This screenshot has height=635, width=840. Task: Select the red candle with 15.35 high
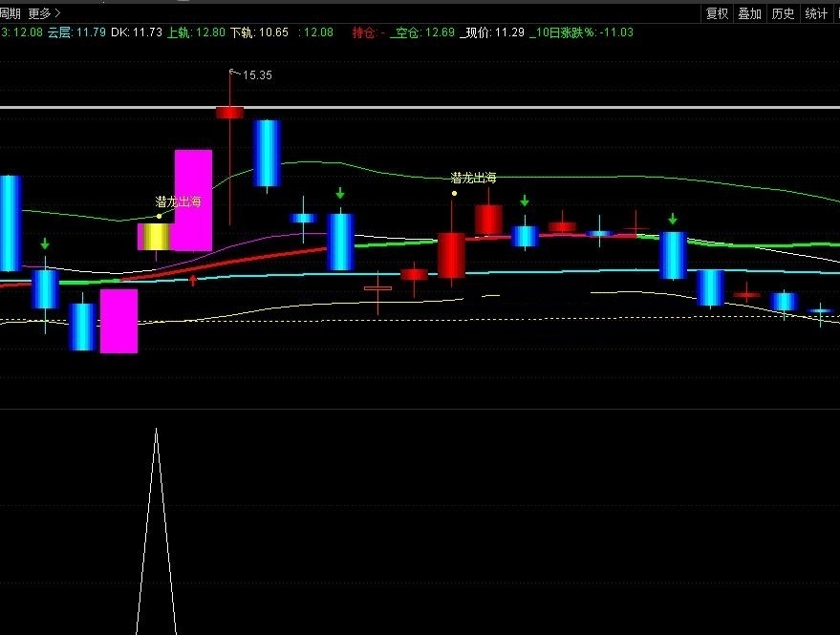229,113
